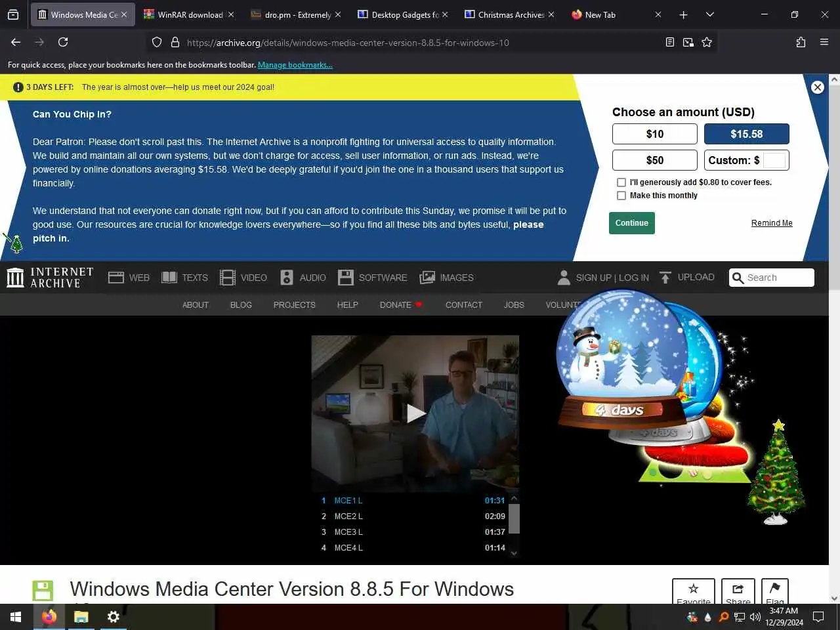Close the donation banner X
Viewport: 840px width, 630px height.
point(817,87)
